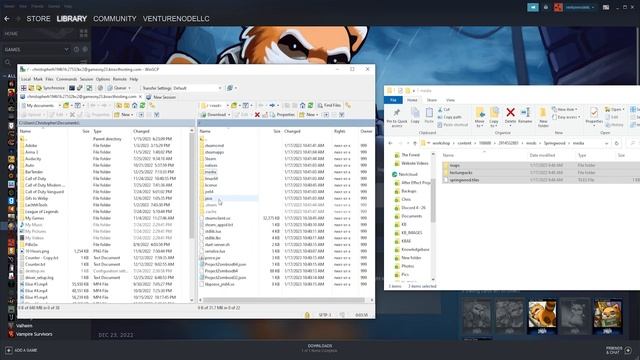Screen dimensions: 640x360
Task: Open the New item dropdown in Explorer
Action: [x=565, y=110]
